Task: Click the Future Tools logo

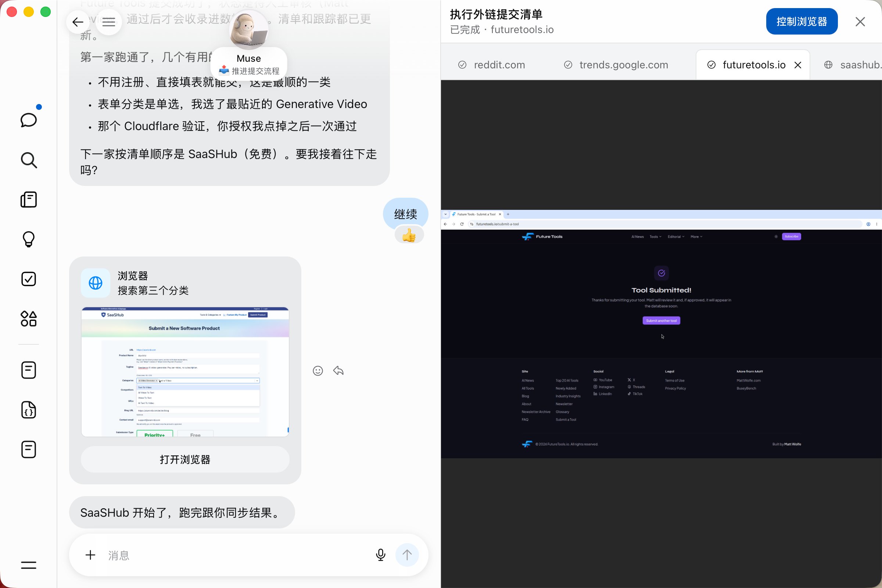Action: point(542,237)
